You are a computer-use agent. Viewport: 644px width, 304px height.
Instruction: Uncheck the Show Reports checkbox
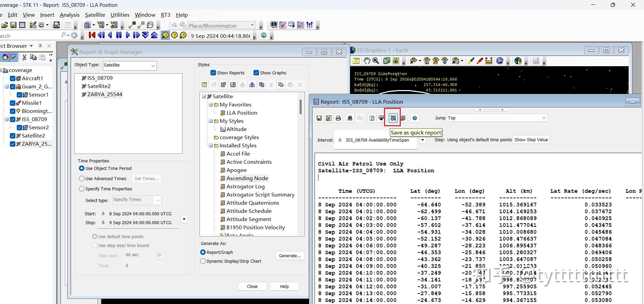coord(213,73)
